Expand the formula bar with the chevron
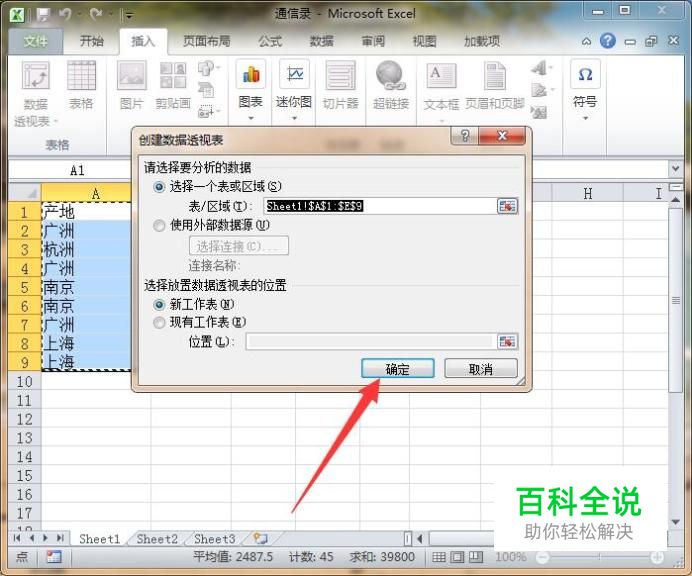Screen dimensions: 692x576 click(x=675, y=169)
